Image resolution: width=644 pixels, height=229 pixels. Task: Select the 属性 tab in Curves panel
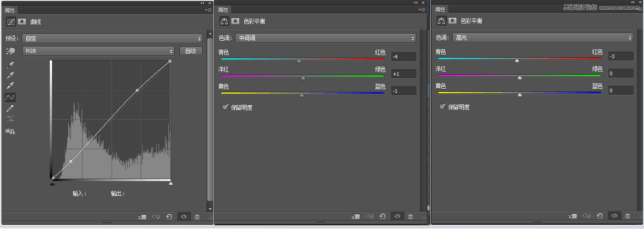[x=10, y=10]
